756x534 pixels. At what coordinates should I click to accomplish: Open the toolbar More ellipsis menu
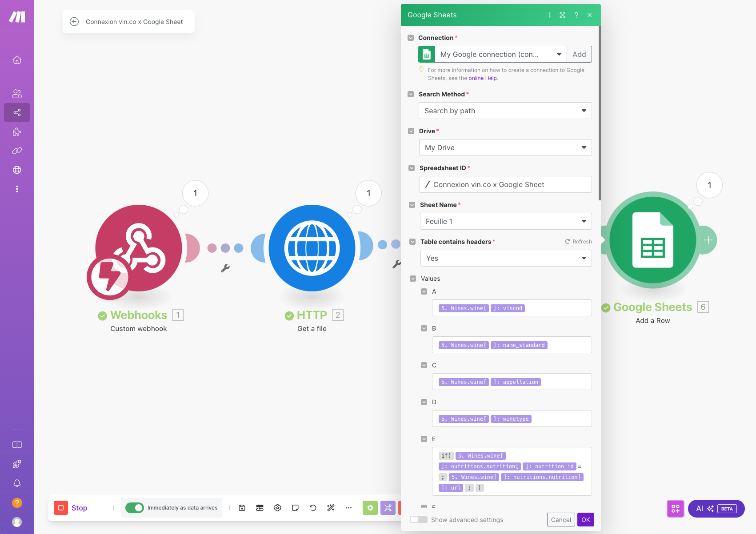point(349,508)
